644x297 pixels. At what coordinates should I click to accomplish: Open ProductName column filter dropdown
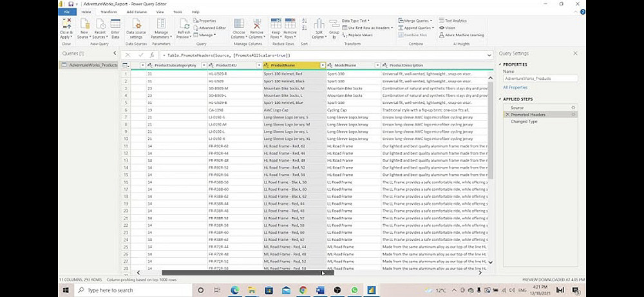(x=323, y=65)
